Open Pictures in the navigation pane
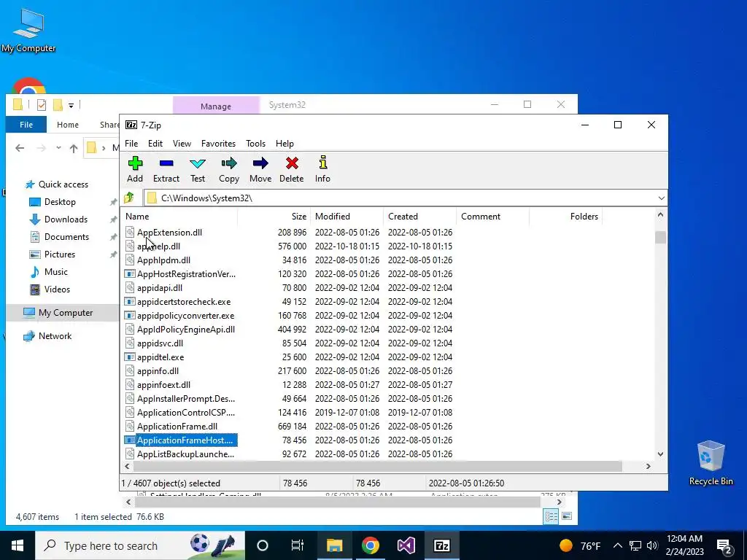This screenshot has width=747, height=560. pos(60,254)
